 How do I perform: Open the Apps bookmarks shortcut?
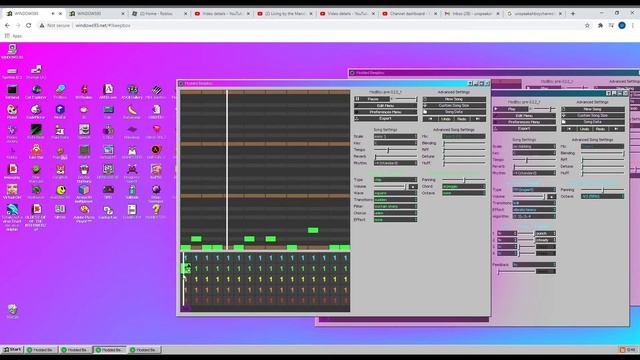(x=13, y=36)
